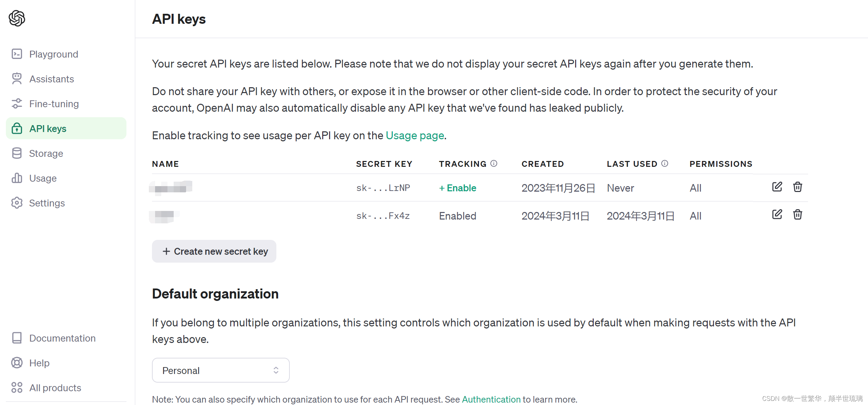Screen dimensions: 868x405
Task: Select API keys sidebar item
Action: click(66, 129)
